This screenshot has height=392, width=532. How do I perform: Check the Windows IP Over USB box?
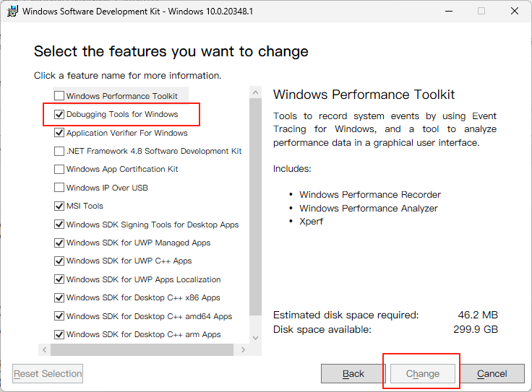click(x=59, y=188)
